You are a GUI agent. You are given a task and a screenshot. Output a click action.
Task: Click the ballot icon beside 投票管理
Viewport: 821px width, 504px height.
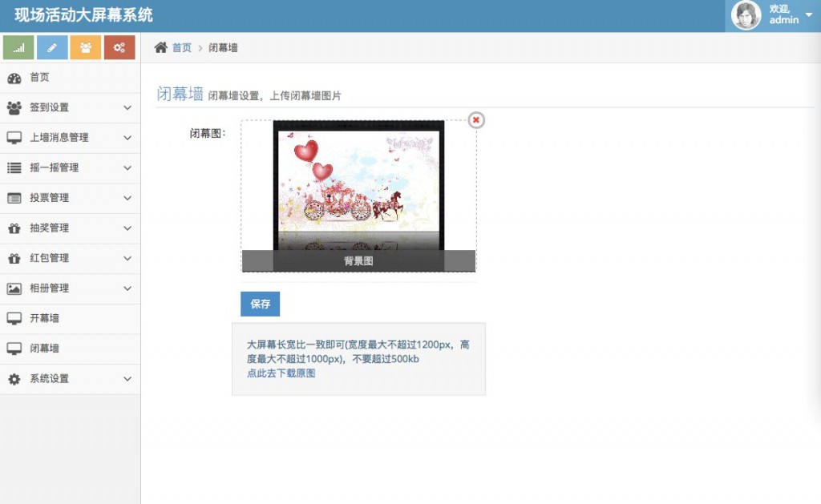click(14, 199)
